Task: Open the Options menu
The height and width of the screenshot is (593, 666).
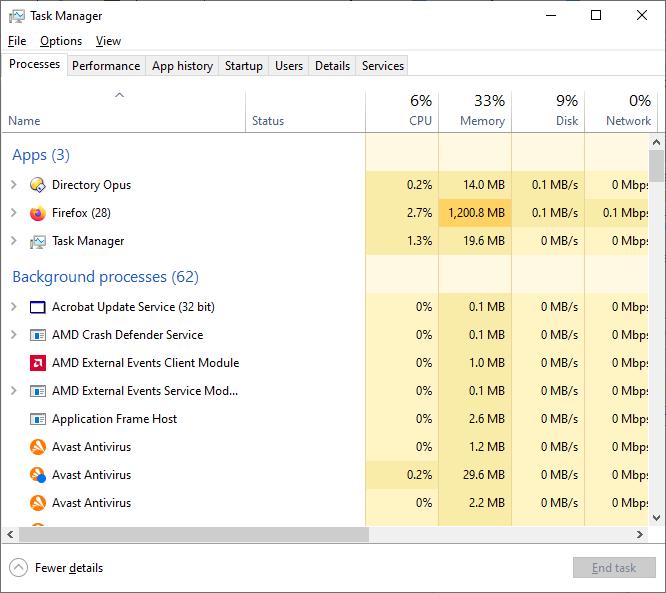Action: coord(61,41)
